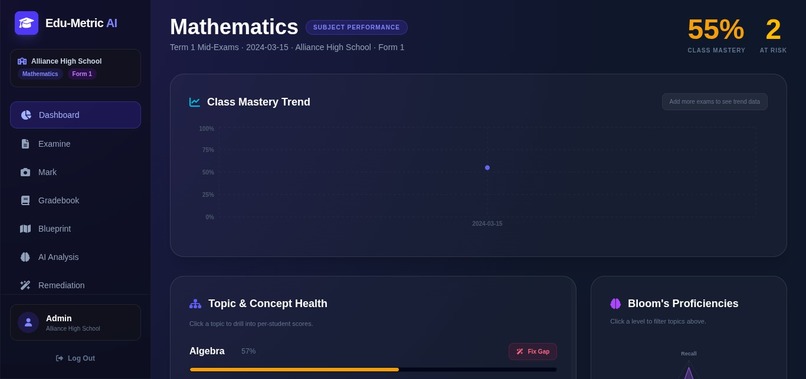This screenshot has height=379, width=806.
Task: Click the Bloom's Proficiencies heading
Action: coord(683,303)
